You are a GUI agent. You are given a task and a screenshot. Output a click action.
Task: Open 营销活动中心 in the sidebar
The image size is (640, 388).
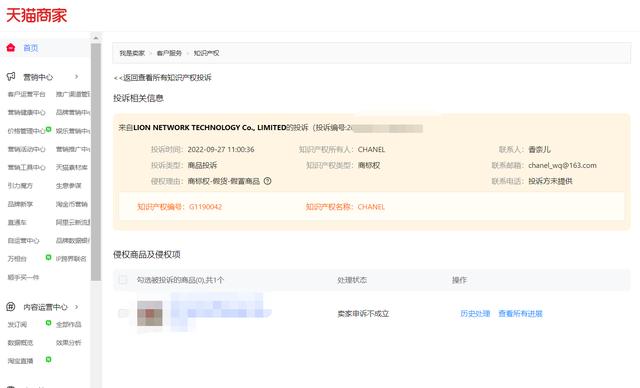click(27, 149)
